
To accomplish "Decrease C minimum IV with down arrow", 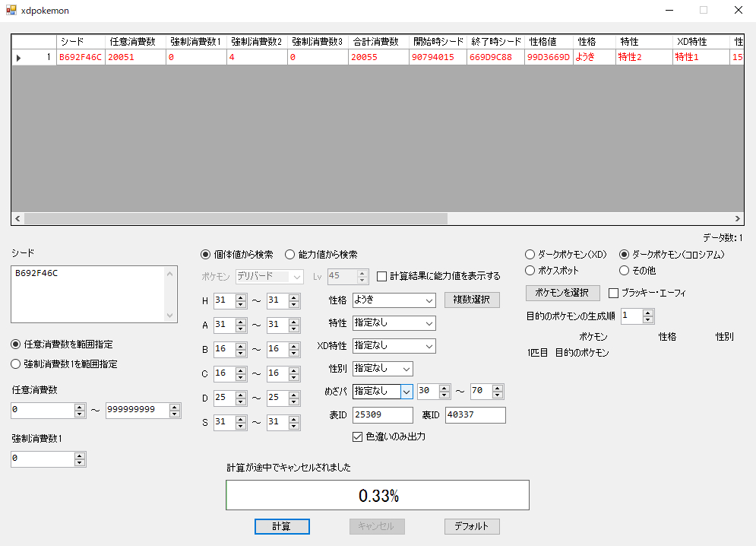I will [241, 377].
